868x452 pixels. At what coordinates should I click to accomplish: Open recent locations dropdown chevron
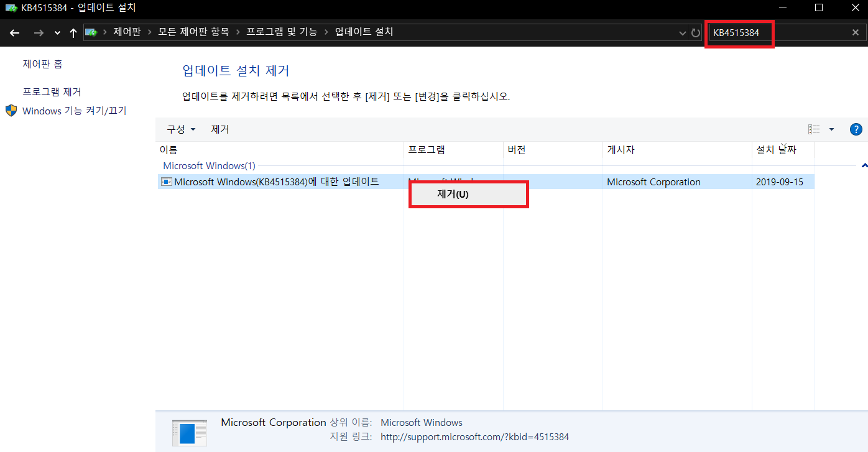pos(57,33)
